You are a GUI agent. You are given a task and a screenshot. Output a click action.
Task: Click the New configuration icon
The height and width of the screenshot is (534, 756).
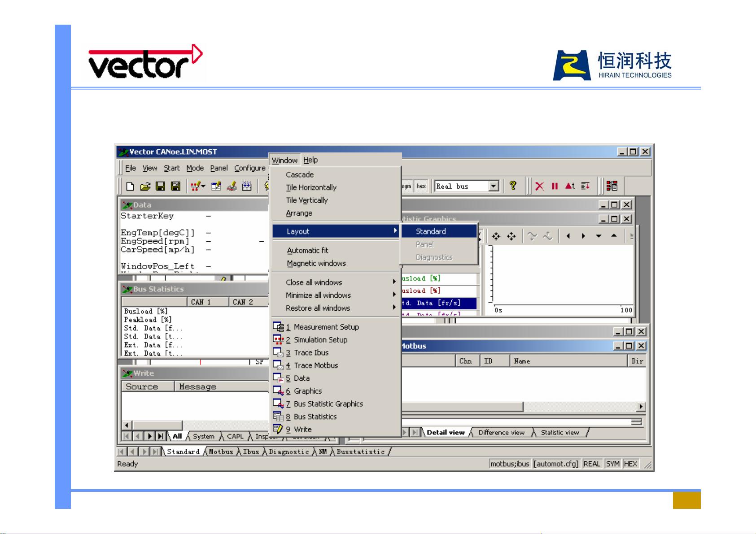(130, 186)
